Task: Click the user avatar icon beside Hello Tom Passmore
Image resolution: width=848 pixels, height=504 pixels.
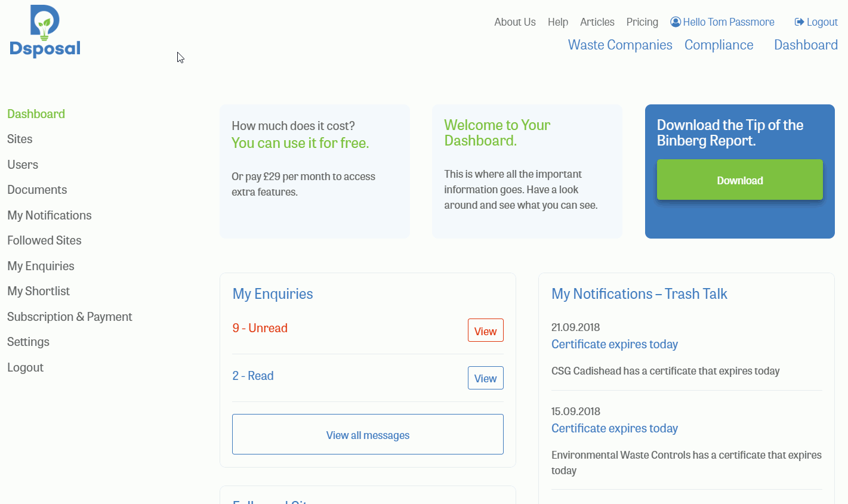Action: point(676,22)
